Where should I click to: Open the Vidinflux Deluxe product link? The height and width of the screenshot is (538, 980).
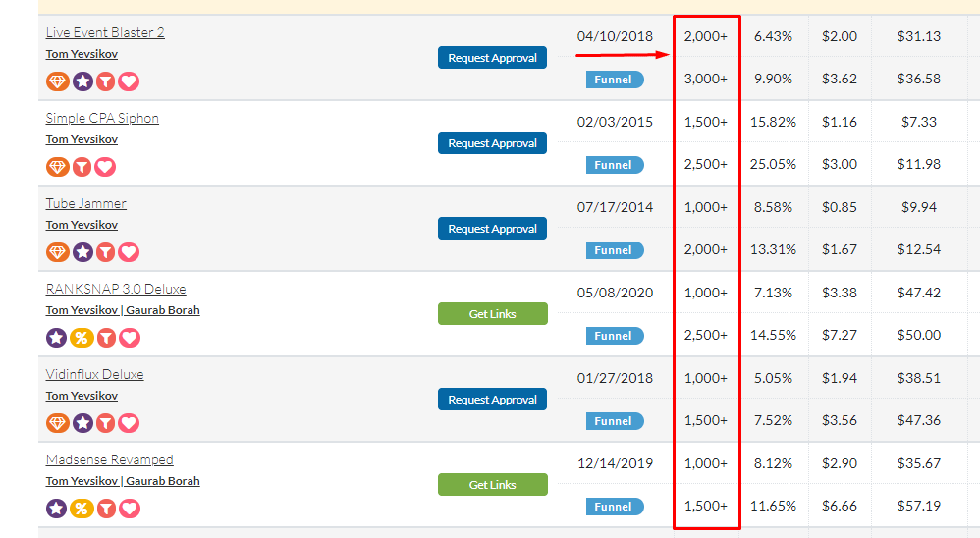tap(94, 374)
